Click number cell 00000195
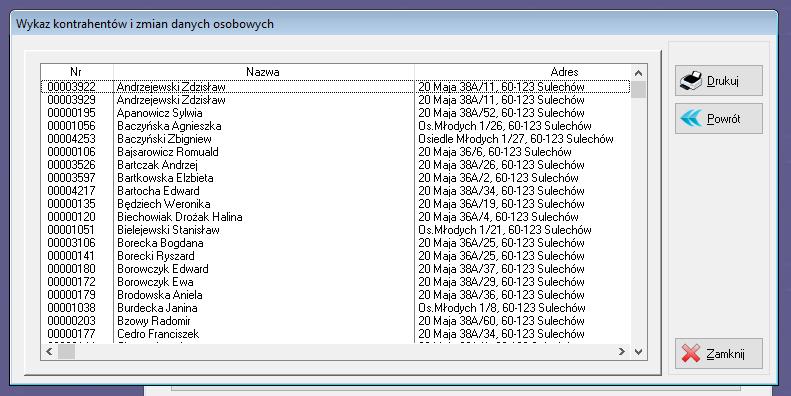791x396 pixels. coord(71,113)
